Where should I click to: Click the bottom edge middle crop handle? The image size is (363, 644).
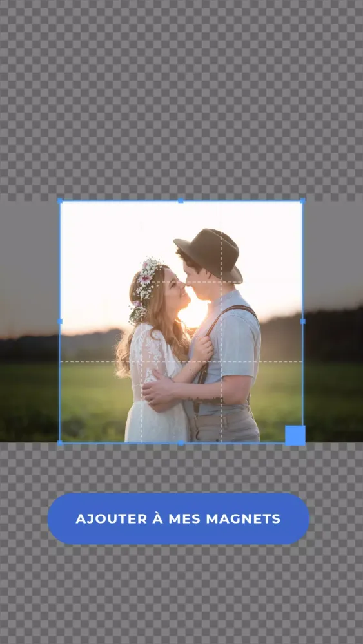click(x=181, y=443)
